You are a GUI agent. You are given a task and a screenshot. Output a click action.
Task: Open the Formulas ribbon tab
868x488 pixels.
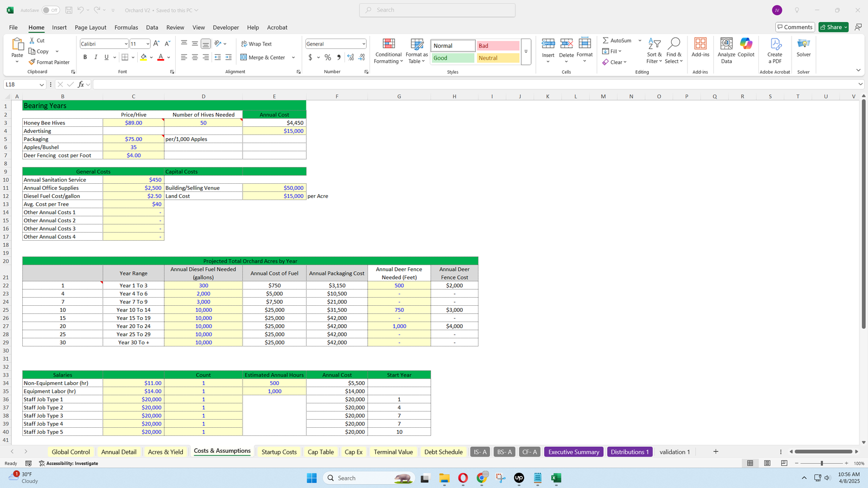click(x=126, y=28)
